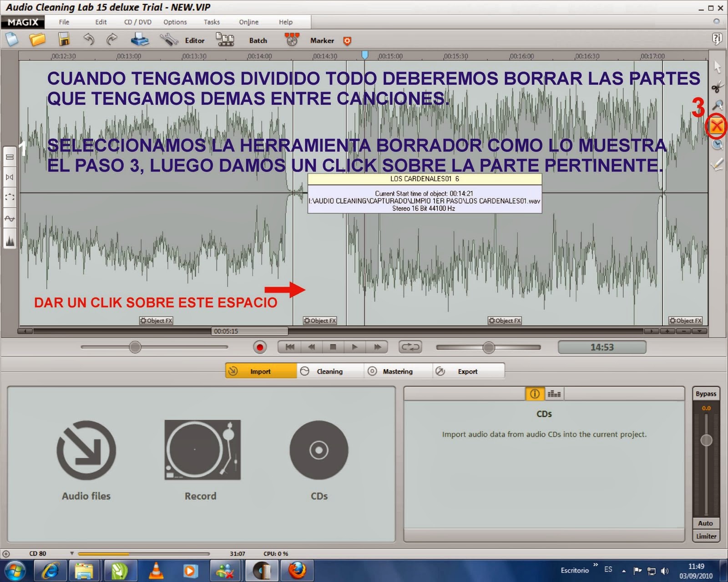
Task: Zoom out with the minus button on the scrollbar
Action: (x=684, y=331)
